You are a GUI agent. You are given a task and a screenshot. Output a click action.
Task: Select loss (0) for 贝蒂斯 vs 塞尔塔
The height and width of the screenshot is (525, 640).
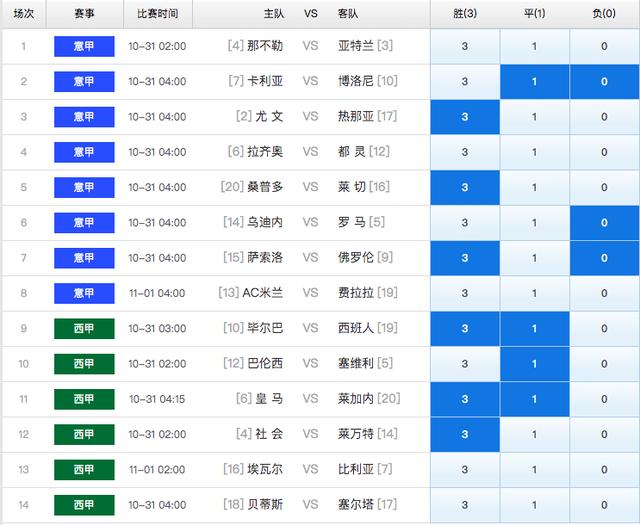coord(604,505)
